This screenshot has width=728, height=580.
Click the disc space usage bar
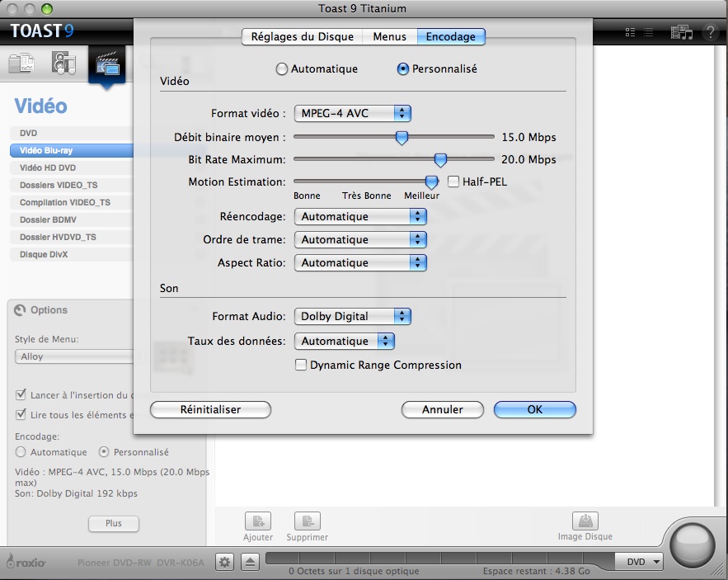440,558
